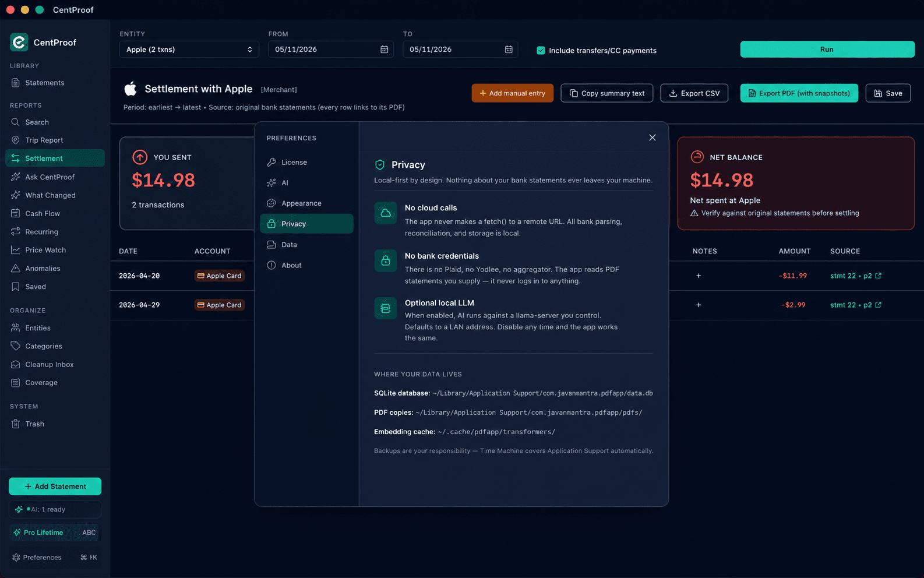Click the Entities people icon
This screenshot has height=578, width=924.
click(16, 328)
